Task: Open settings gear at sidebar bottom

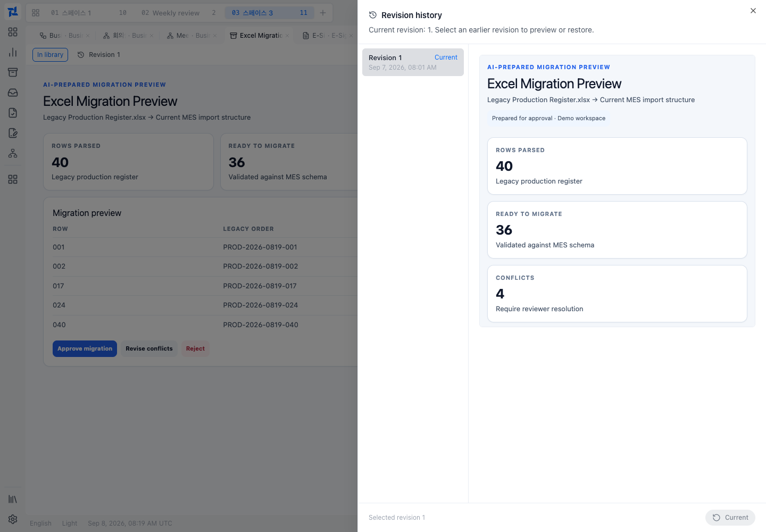Action: pos(13,519)
